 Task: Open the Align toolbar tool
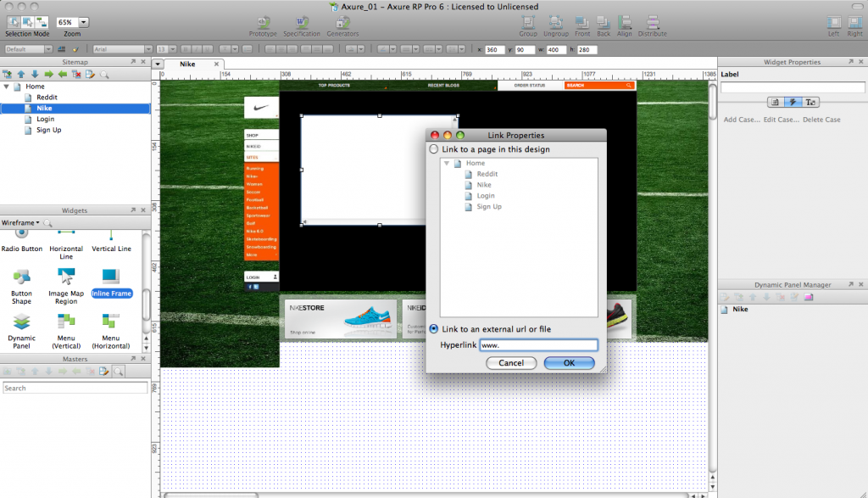point(625,26)
